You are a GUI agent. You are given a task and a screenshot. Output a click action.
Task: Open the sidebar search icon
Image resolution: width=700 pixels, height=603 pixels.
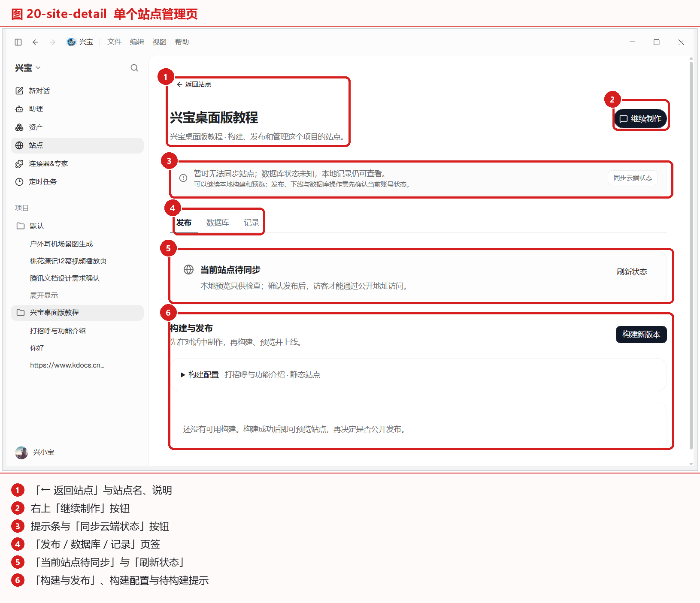tap(134, 68)
